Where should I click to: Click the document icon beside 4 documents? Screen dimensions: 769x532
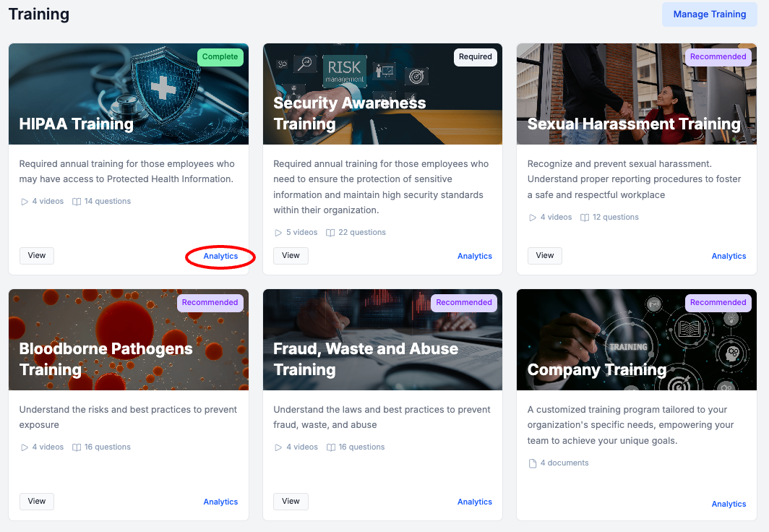tap(533, 463)
